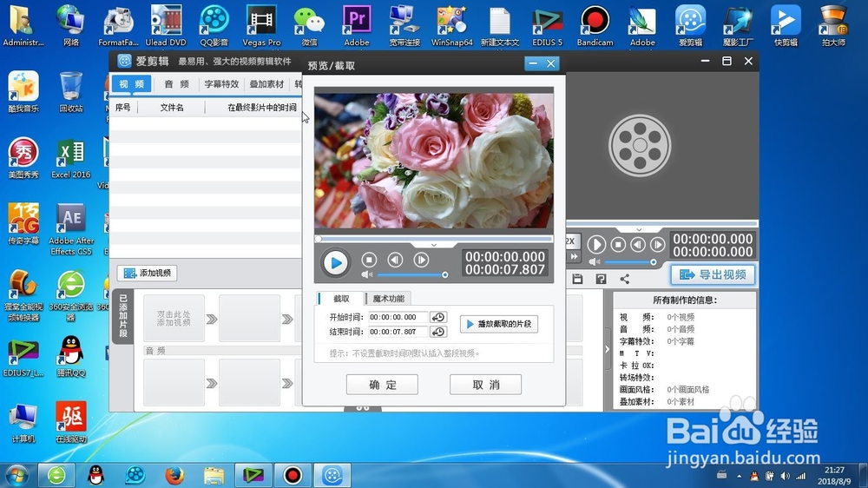868x488 pixels.
Task: Click the end time input field
Action: (398, 332)
